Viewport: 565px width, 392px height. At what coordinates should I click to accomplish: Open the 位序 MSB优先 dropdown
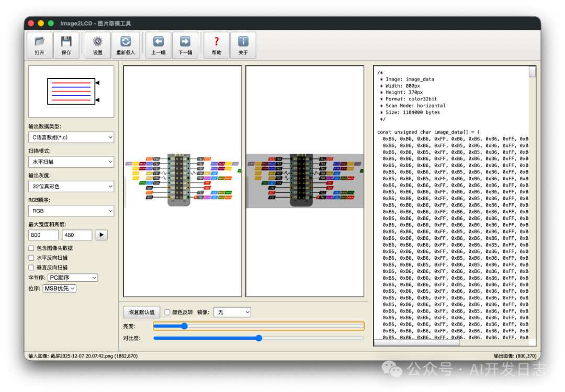click(60, 289)
